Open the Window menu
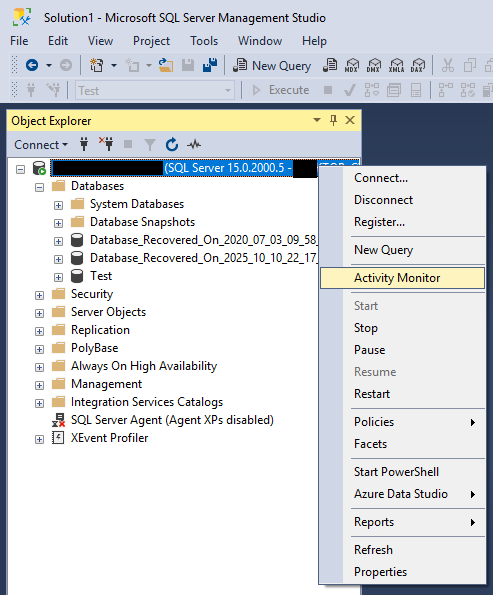Screen dimensions: 493x595 tap(260, 41)
